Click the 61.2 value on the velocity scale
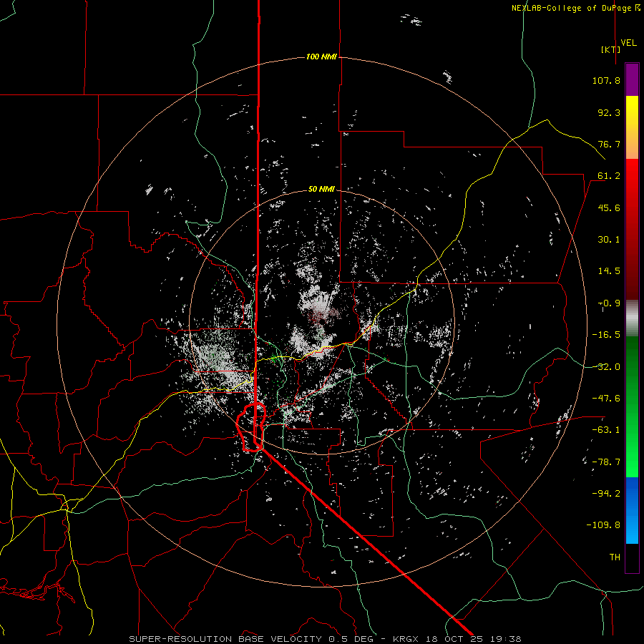Image resolution: width=644 pixels, height=644 pixels. [x=609, y=176]
